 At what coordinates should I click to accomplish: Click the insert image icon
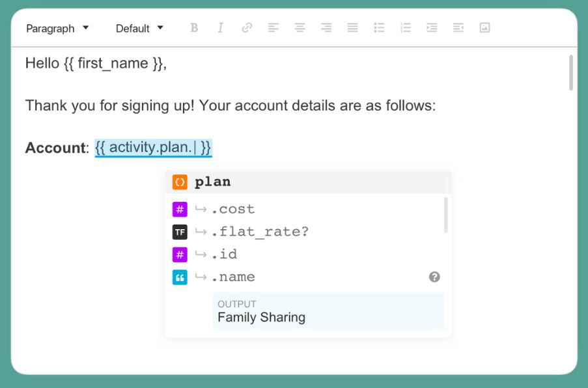tap(484, 28)
